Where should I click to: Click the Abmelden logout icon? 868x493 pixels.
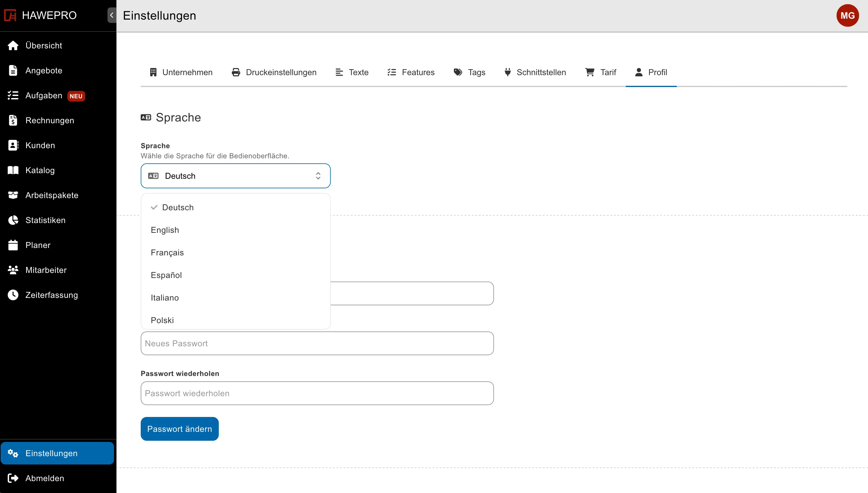tap(13, 478)
